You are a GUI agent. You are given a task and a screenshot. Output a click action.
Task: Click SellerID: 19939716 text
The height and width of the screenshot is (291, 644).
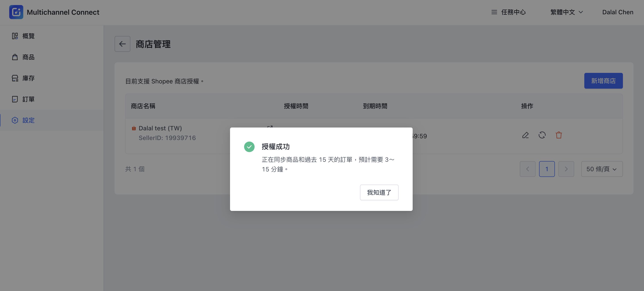point(167,138)
